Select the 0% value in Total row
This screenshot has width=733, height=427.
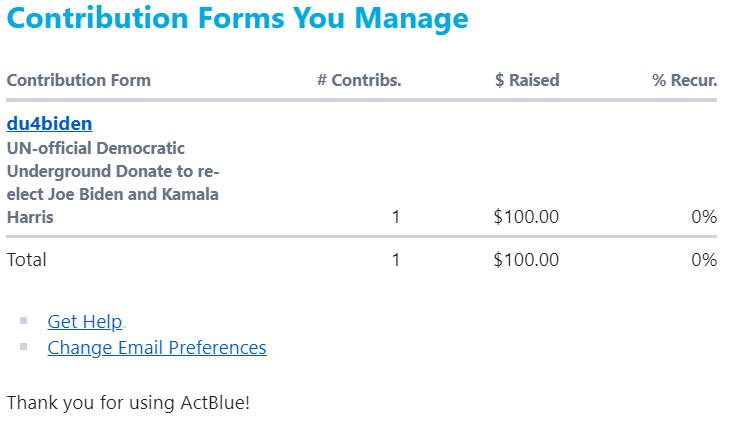pos(704,260)
